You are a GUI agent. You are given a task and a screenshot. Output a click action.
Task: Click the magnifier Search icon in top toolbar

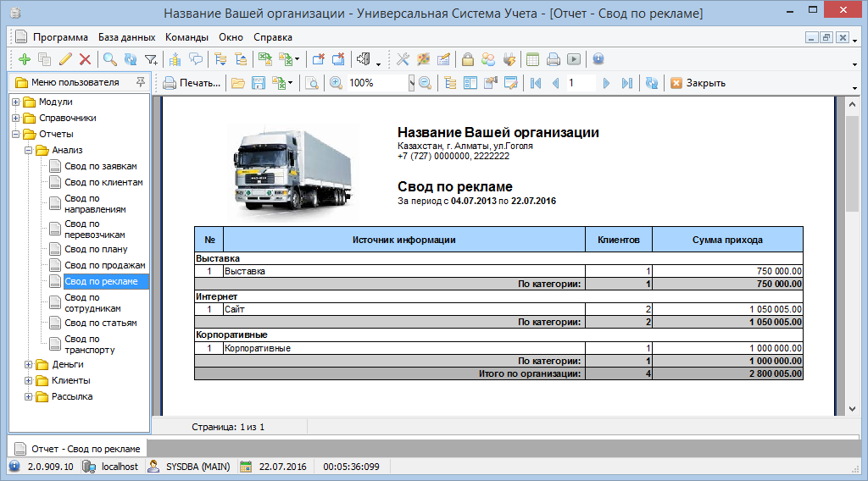pyautogui.click(x=109, y=59)
